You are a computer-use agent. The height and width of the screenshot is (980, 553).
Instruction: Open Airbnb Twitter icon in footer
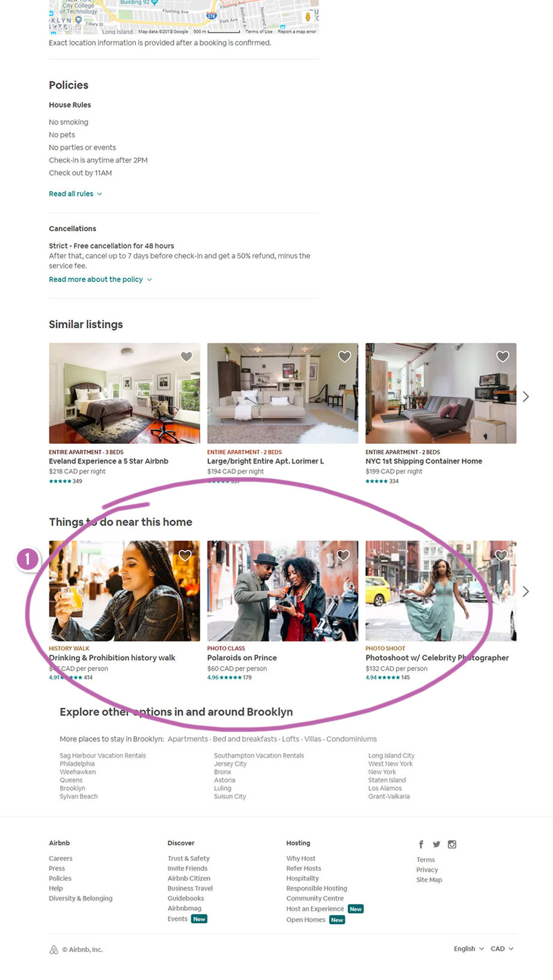tap(436, 844)
